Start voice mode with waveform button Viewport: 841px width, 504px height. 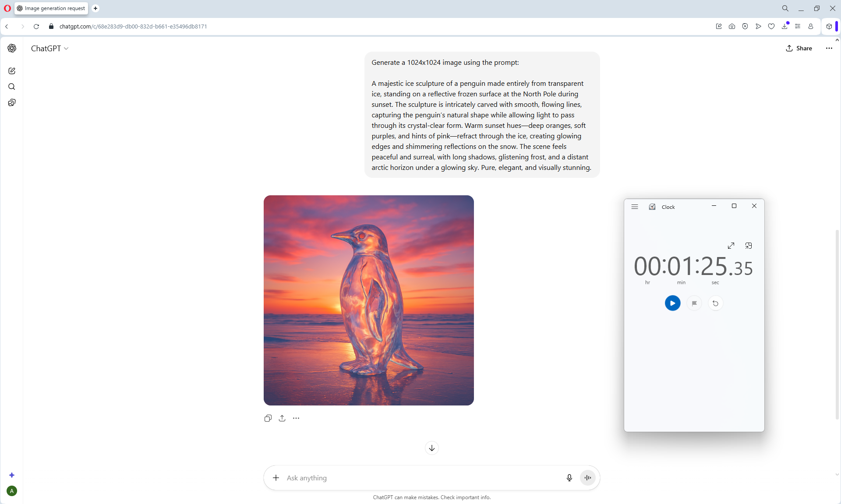tap(587, 478)
